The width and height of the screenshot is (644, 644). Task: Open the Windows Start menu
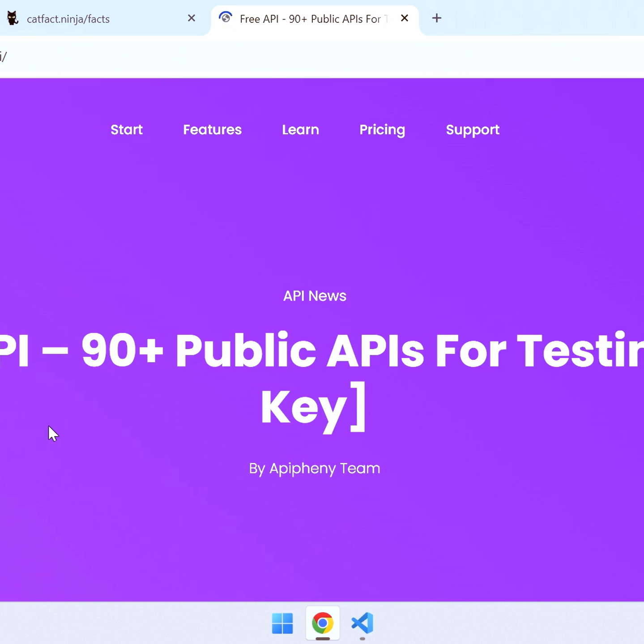tap(282, 623)
